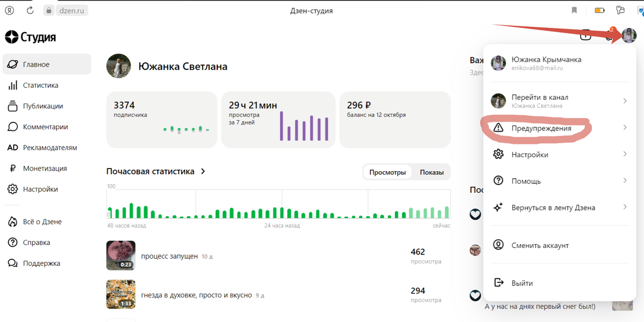Image resolution: width=644 pixels, height=322 pixels.
Task: Open the password manager key icon
Action: pyautogui.click(x=621, y=10)
